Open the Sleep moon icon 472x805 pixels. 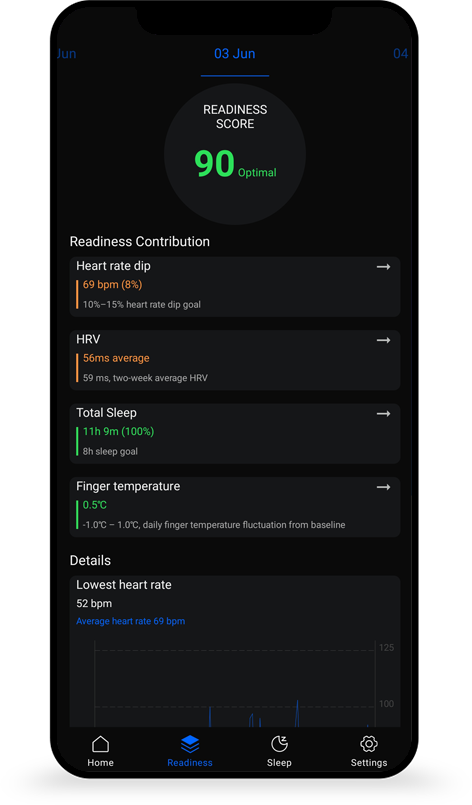[279, 743]
